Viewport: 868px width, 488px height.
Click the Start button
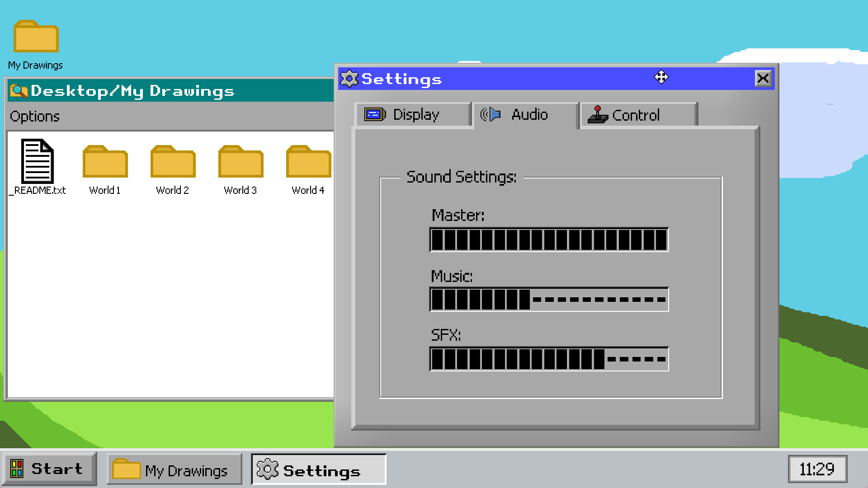[x=48, y=469]
